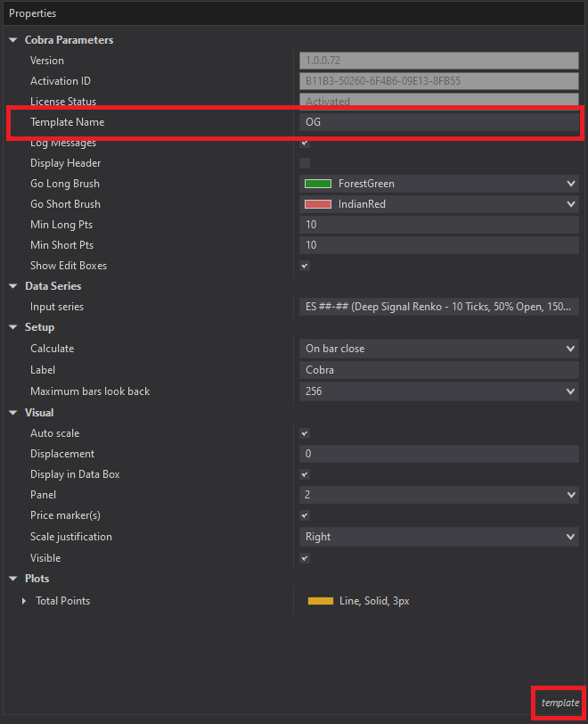Collapse the Cobra Parameters section
Screen dimensions: 588x724
(14, 40)
